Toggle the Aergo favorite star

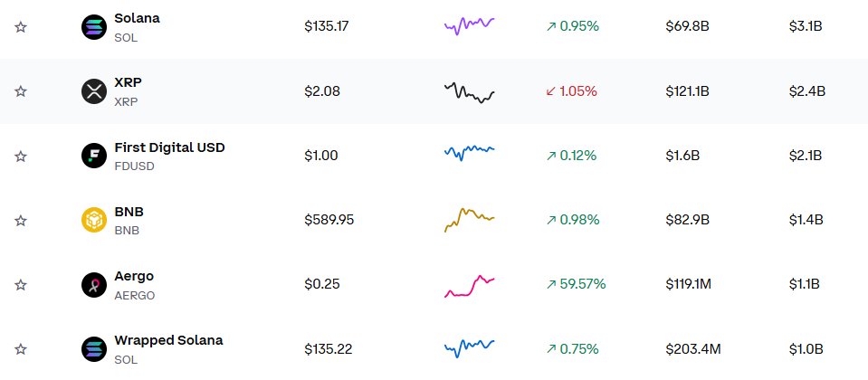tap(21, 285)
